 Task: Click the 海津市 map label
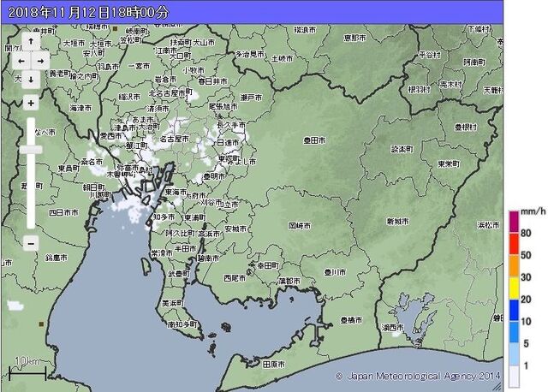tap(80, 109)
